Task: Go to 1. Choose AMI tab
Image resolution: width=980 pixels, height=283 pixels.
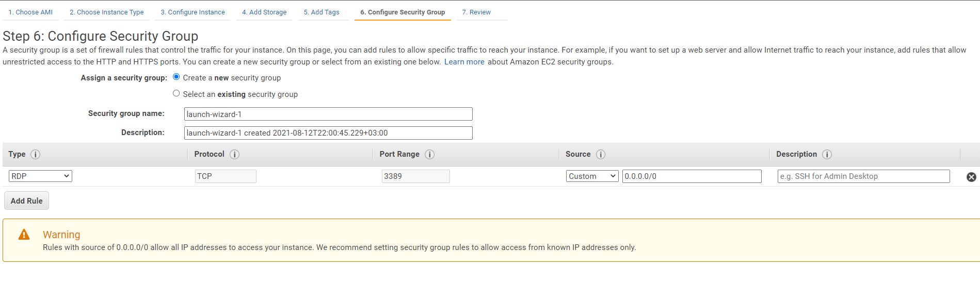Action: 30,12
